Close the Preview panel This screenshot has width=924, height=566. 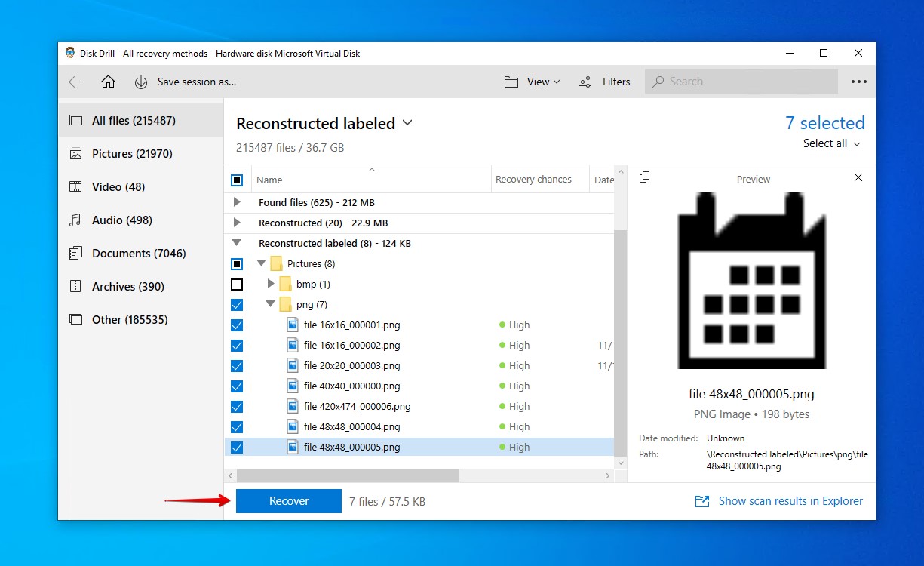(x=858, y=177)
